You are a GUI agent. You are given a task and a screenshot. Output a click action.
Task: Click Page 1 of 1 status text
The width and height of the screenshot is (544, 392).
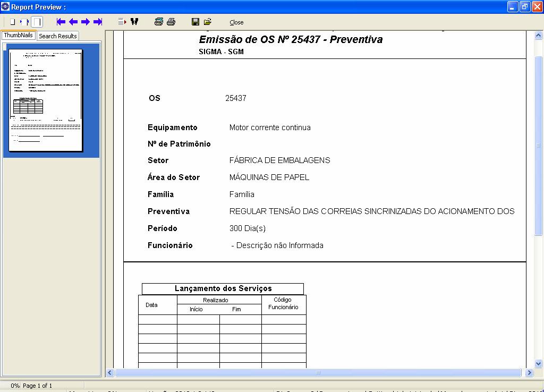(x=38, y=386)
